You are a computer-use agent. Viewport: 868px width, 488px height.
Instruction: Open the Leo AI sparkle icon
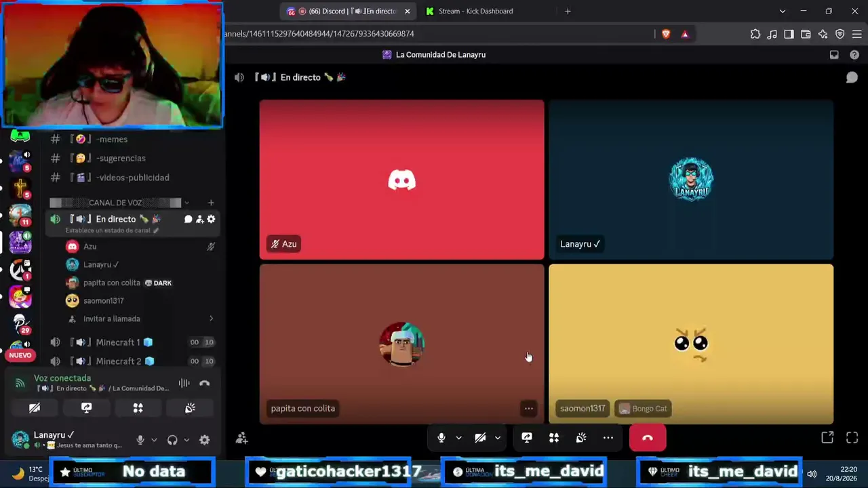(823, 34)
